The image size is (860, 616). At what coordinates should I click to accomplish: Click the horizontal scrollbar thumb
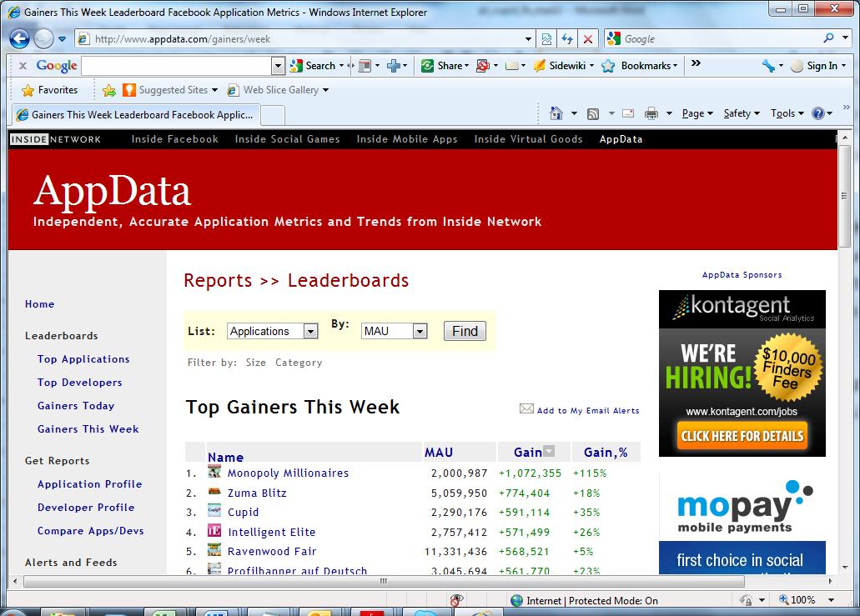[384, 582]
